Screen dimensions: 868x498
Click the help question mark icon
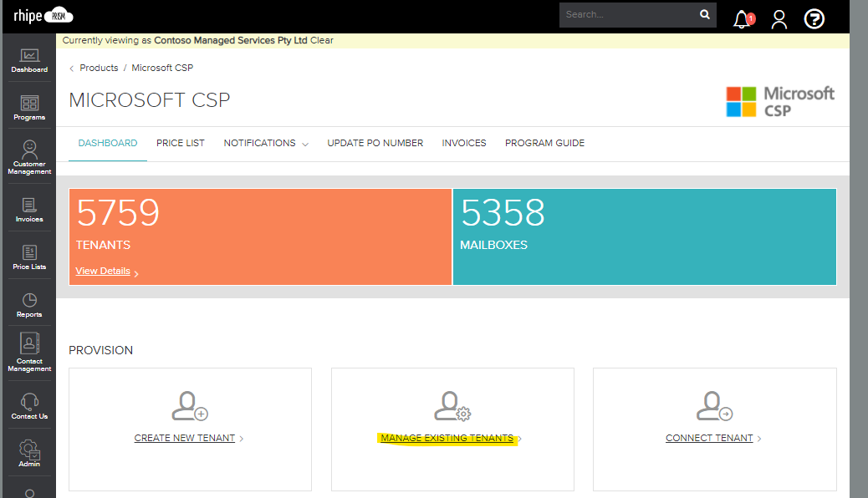click(x=814, y=19)
